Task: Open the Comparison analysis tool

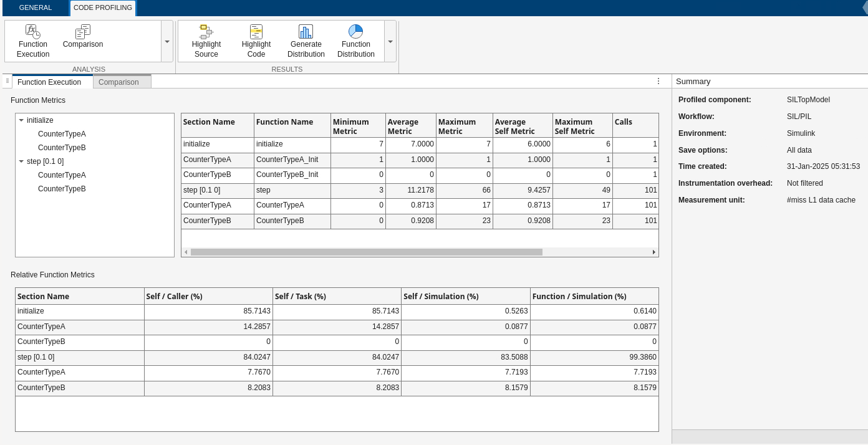Action: (x=83, y=36)
